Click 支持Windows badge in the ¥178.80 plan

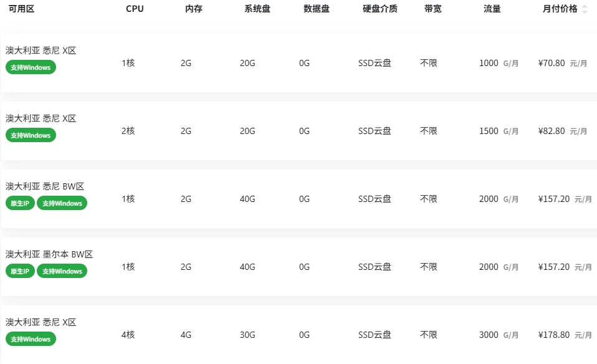click(31, 339)
